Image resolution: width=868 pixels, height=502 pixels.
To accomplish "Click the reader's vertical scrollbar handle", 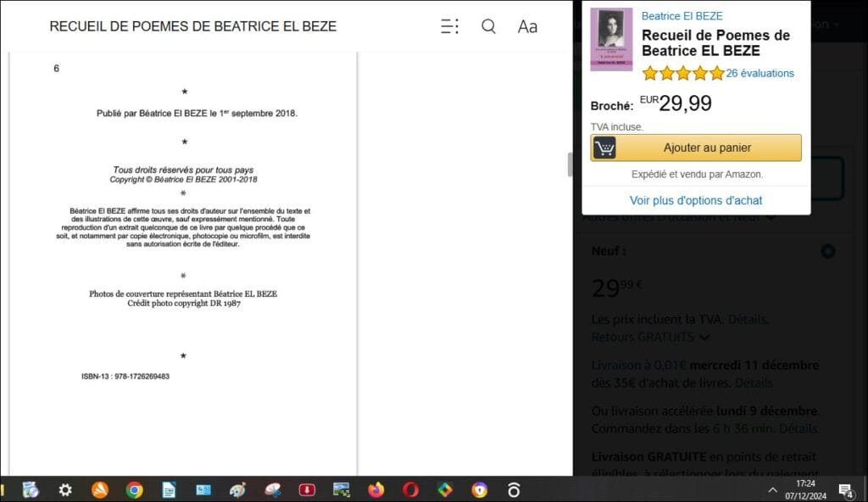I will point(570,165).
